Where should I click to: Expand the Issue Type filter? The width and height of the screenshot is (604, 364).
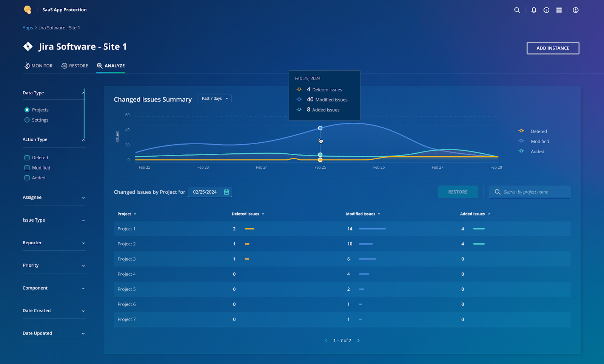coord(83,221)
